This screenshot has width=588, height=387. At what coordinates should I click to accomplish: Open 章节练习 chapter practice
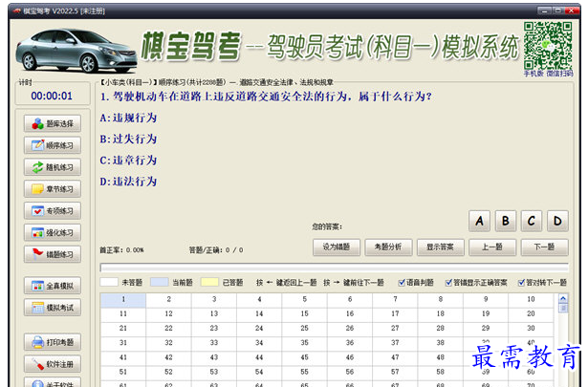[x=53, y=189]
